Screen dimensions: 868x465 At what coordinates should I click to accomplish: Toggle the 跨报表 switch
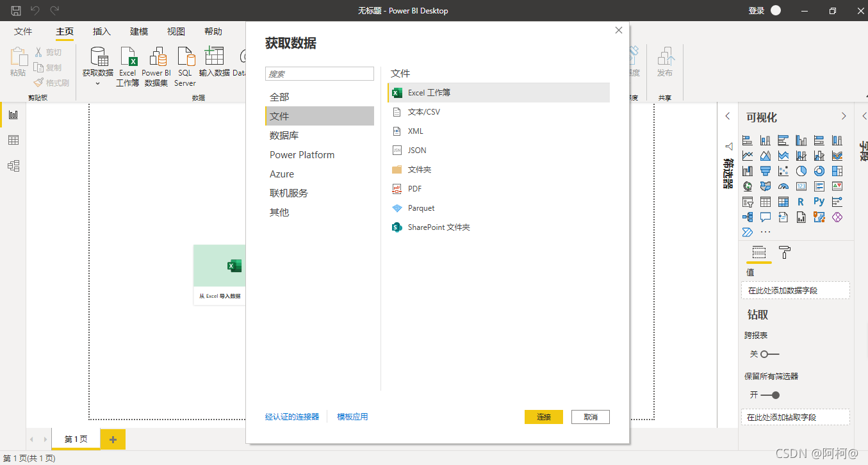(769, 354)
